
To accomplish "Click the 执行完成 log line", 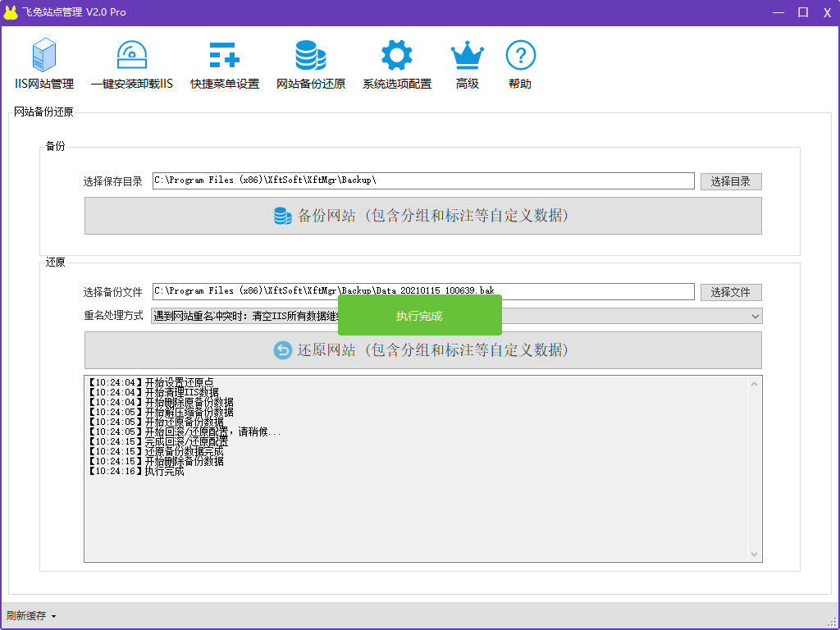I will tap(164, 472).
